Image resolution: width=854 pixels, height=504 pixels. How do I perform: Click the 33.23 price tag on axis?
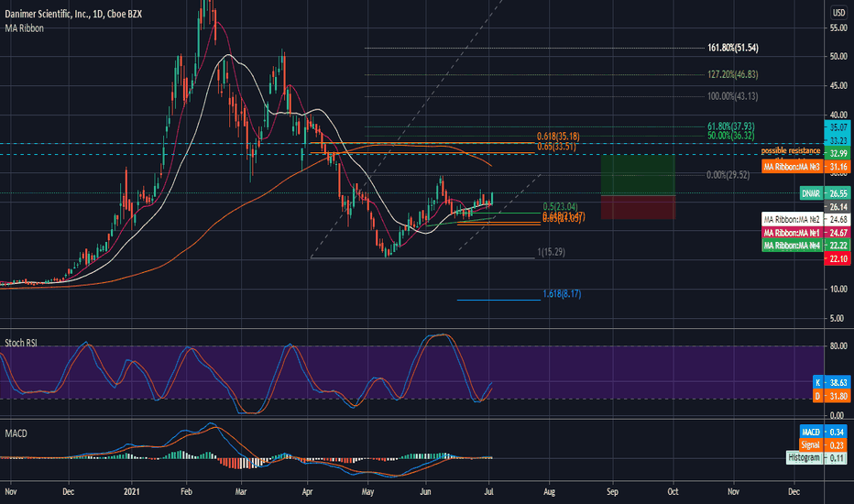(x=838, y=140)
